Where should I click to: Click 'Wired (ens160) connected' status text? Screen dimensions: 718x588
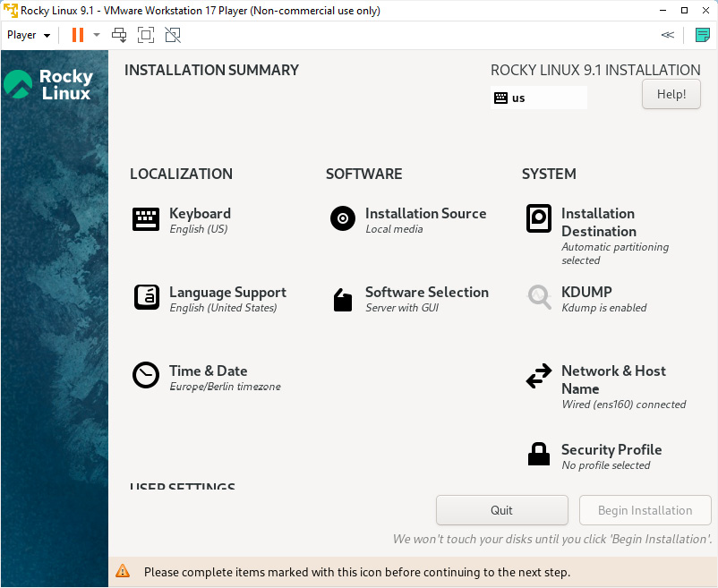624,404
